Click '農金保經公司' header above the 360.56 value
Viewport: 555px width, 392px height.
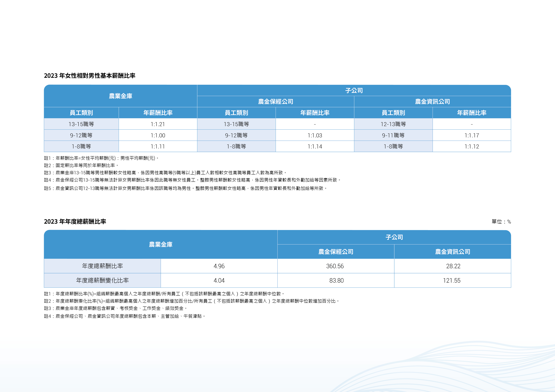click(x=336, y=252)
